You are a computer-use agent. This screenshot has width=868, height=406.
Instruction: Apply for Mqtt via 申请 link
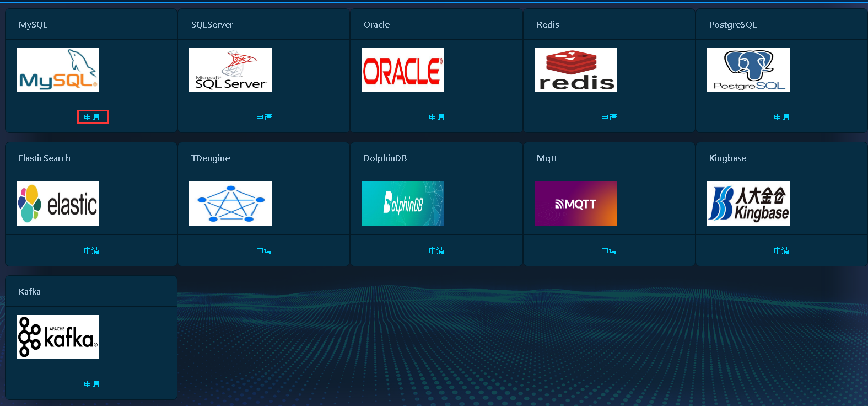(609, 250)
